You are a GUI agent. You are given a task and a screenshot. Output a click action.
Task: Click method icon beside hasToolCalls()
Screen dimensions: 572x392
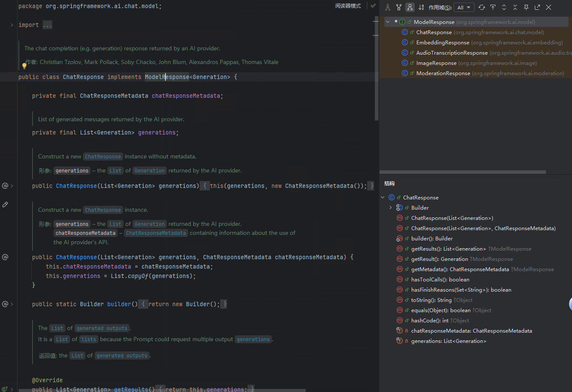coord(399,279)
